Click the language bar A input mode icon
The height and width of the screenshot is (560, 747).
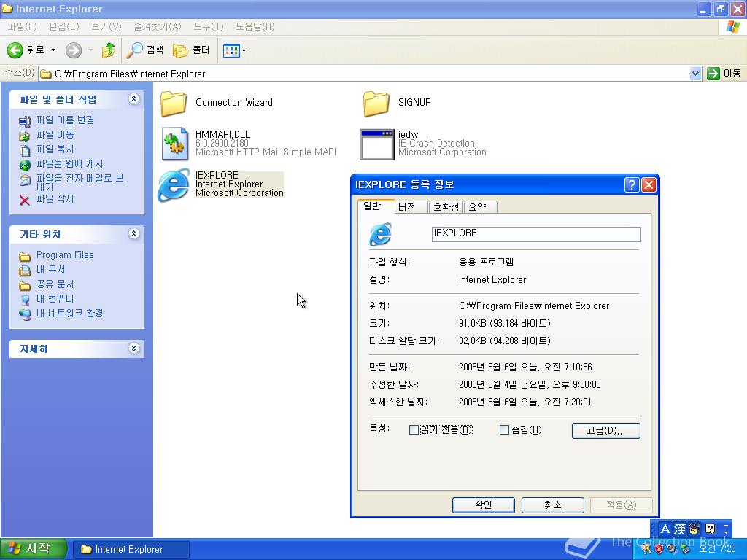665,529
